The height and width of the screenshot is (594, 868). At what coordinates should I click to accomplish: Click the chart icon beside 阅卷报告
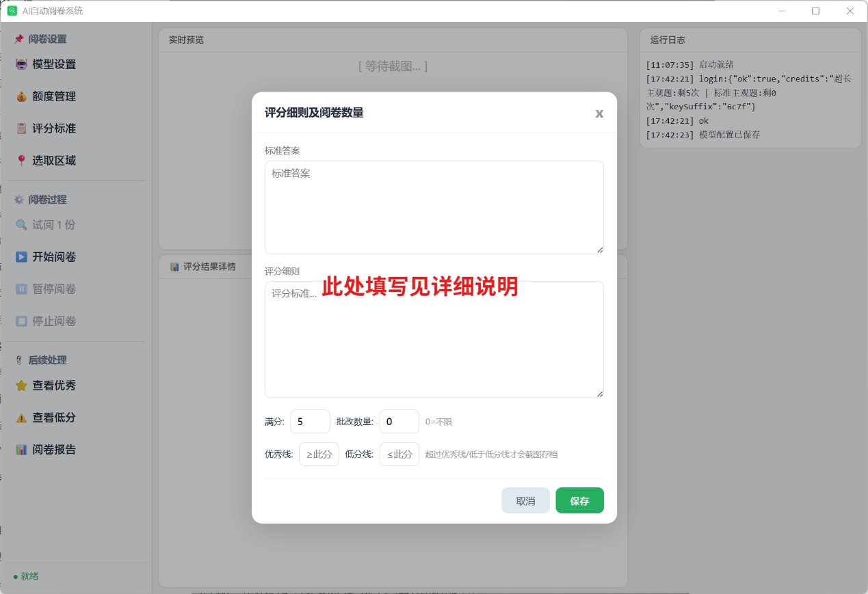point(21,450)
